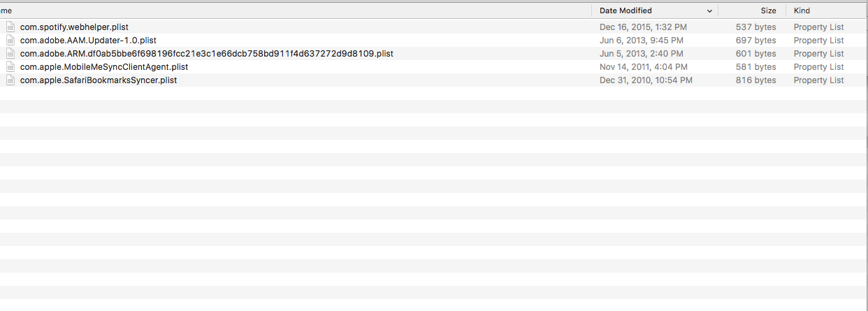Select com.apple.SafariBookmarksSyncer.plist filename
Image resolution: width=868 pixels, height=311 pixels.
pos(99,80)
